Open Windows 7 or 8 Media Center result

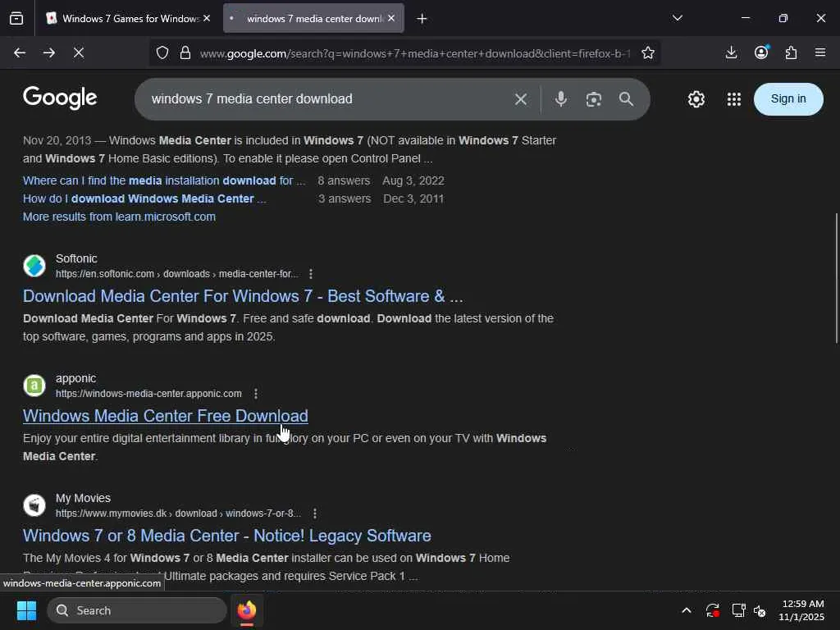click(226, 536)
